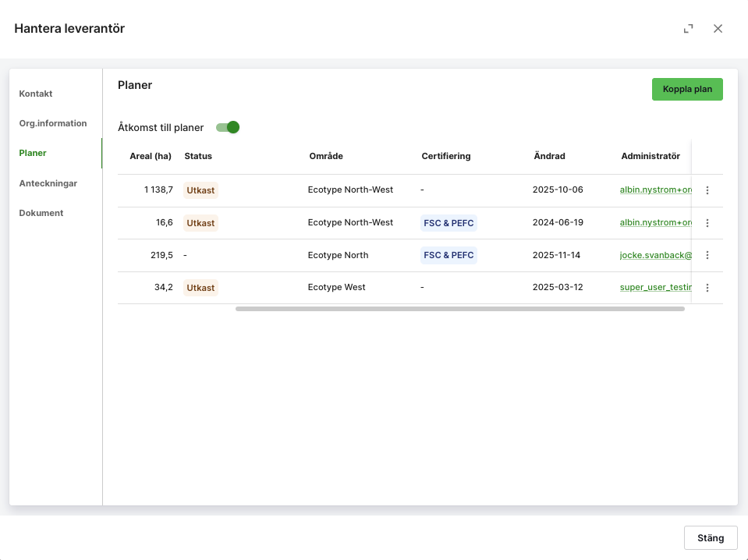Click the FSC & PEFC badge for Ecotype North
This screenshot has height=560, width=748.
click(x=448, y=255)
